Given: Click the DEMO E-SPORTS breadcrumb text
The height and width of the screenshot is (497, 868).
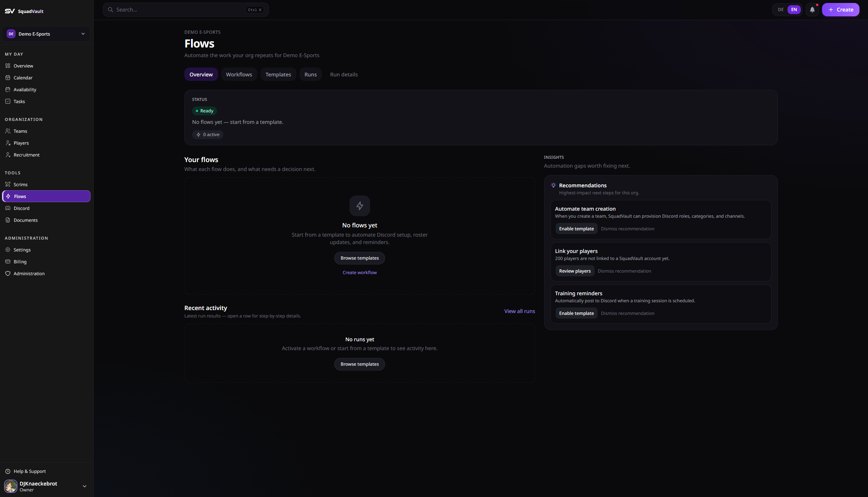Looking at the screenshot, I should (x=203, y=32).
